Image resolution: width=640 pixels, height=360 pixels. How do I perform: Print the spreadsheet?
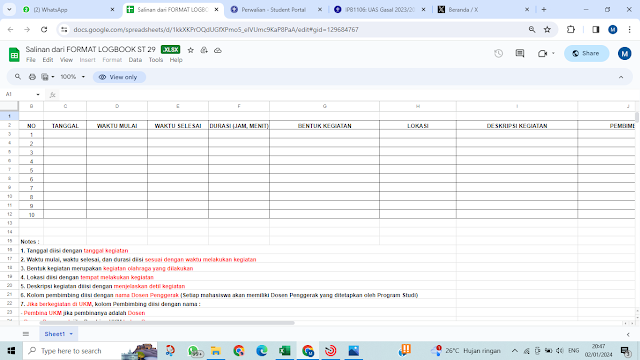[x=32, y=77]
